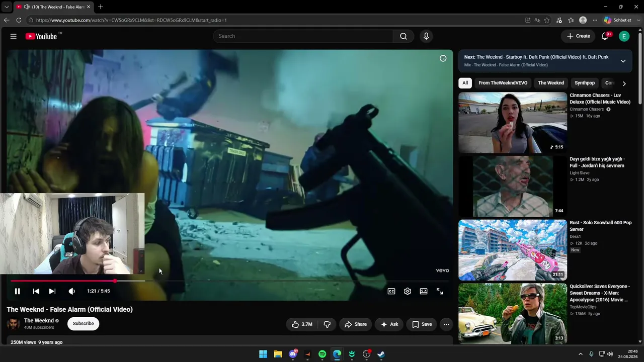Open more actions three-dot menu
644x362 pixels.
[446, 324]
